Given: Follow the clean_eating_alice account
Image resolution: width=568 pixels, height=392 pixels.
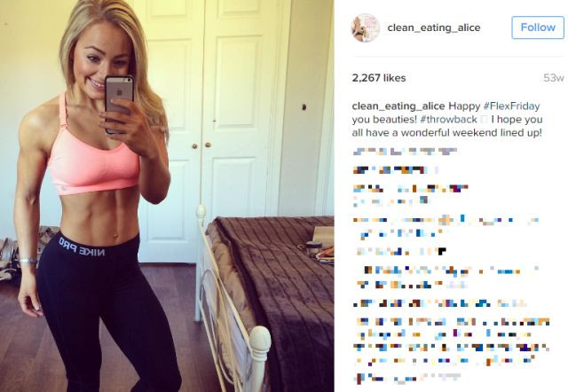Looking at the screenshot, I should click(538, 27).
